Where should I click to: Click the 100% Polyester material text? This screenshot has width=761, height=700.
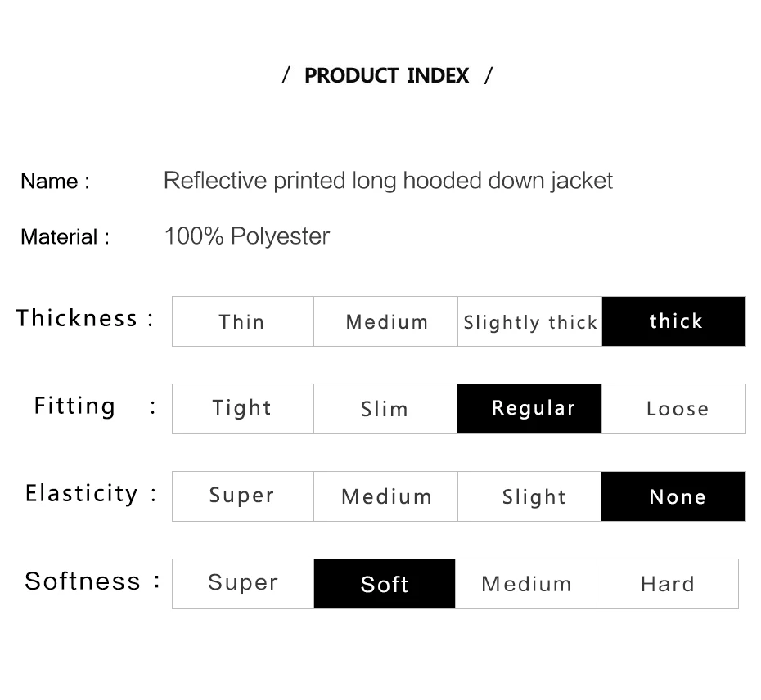[x=247, y=236]
